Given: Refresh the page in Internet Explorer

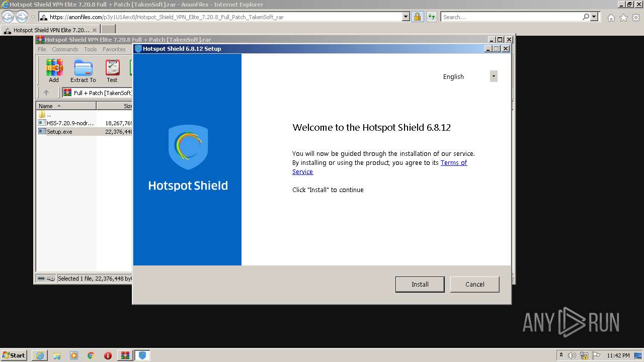Looking at the screenshot, I should click(x=432, y=17).
